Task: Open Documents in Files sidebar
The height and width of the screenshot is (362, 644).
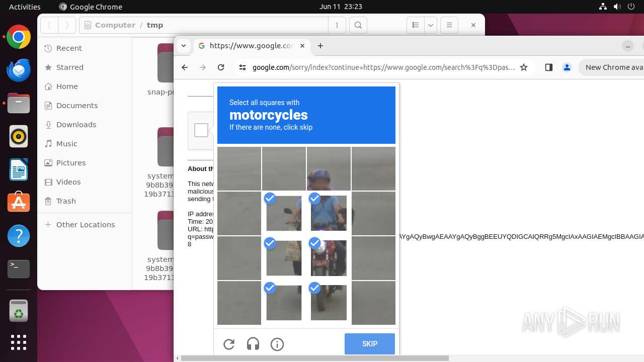Action: (85, 106)
